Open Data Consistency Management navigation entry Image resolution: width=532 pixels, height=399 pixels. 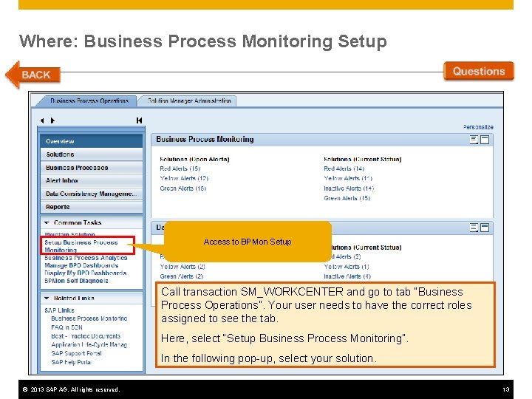(x=92, y=194)
